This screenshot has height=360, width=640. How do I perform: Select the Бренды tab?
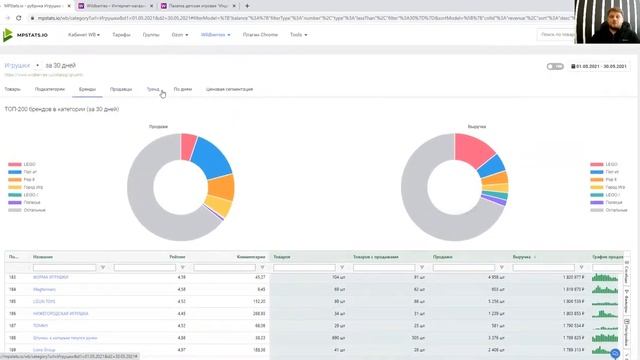pyautogui.click(x=87, y=89)
